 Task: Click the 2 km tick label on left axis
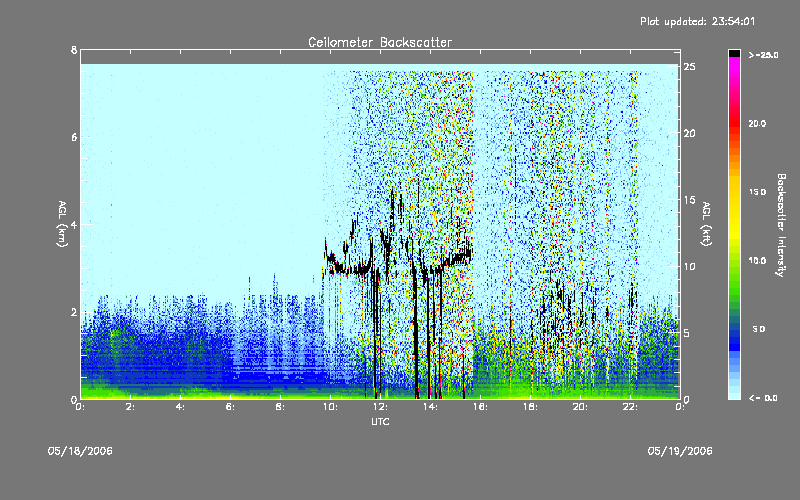pos(74,312)
